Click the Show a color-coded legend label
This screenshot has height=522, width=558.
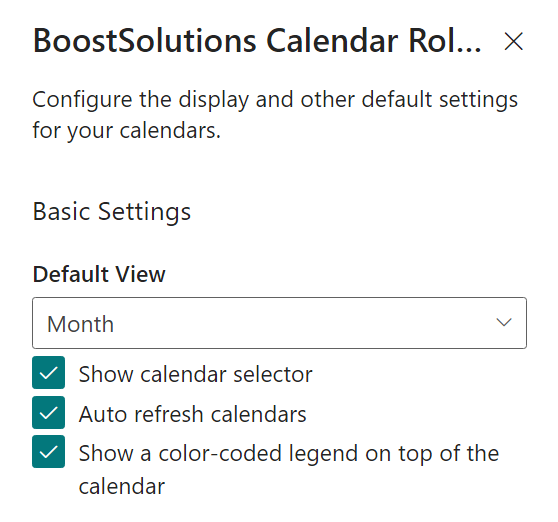point(289,469)
